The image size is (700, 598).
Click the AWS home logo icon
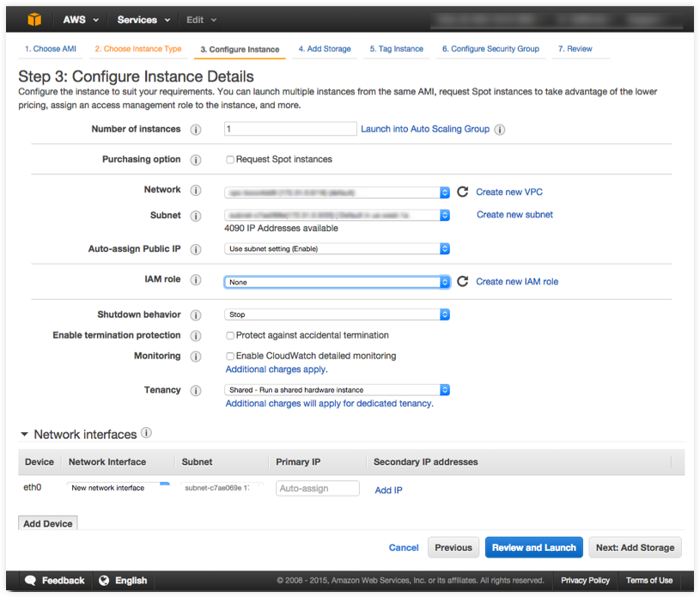33,18
